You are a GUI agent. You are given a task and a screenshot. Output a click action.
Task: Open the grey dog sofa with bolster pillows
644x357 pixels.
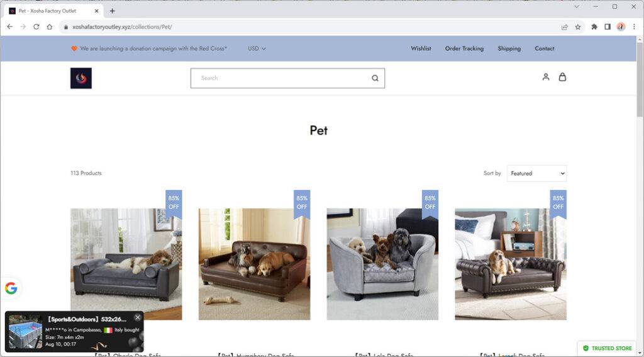tap(126, 264)
